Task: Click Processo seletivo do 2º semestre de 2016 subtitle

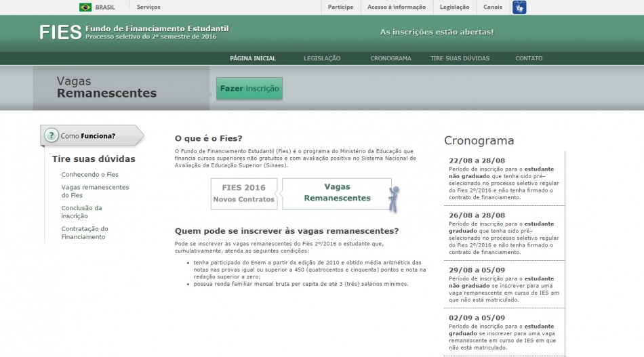Action: [x=150, y=37]
